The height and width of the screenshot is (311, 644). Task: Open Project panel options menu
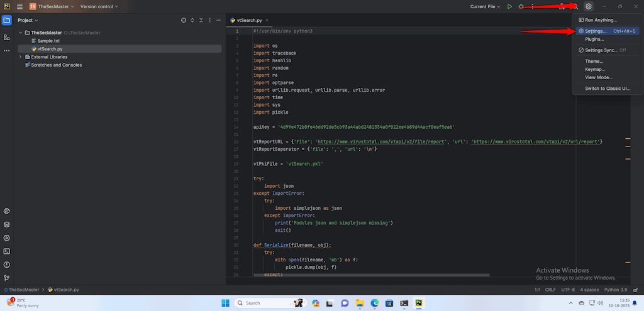pyautogui.click(x=210, y=20)
